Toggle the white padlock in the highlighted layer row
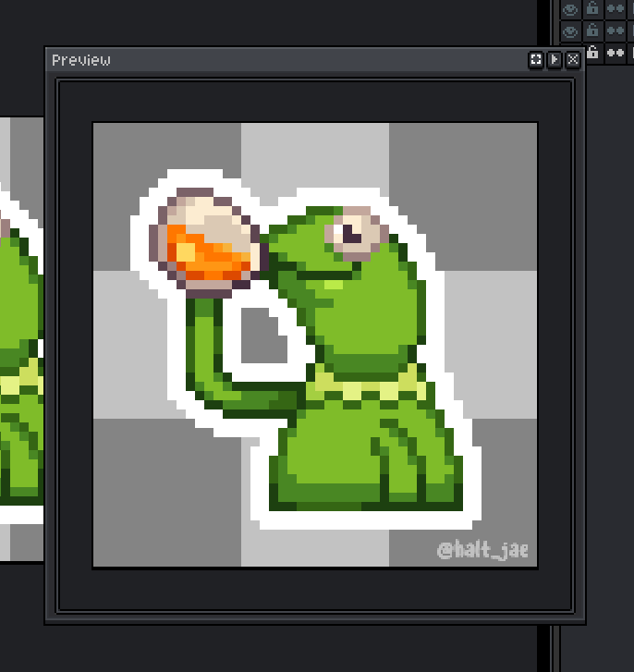 click(593, 53)
